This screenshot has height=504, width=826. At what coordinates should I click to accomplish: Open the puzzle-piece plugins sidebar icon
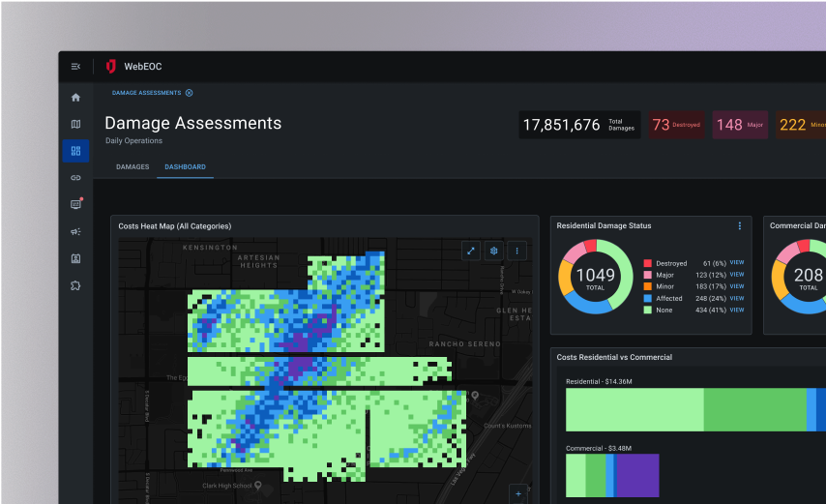[x=75, y=285]
